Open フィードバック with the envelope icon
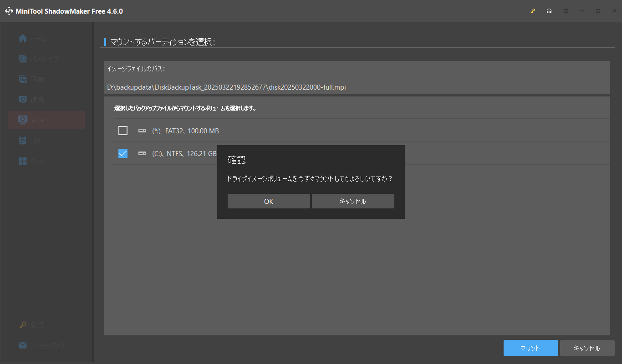Screen dimensions: 622x364 [x=23, y=345]
